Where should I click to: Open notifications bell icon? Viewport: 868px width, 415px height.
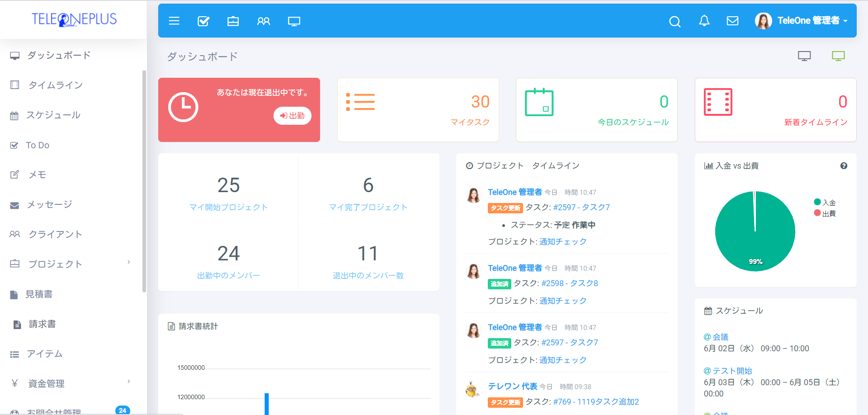(704, 20)
